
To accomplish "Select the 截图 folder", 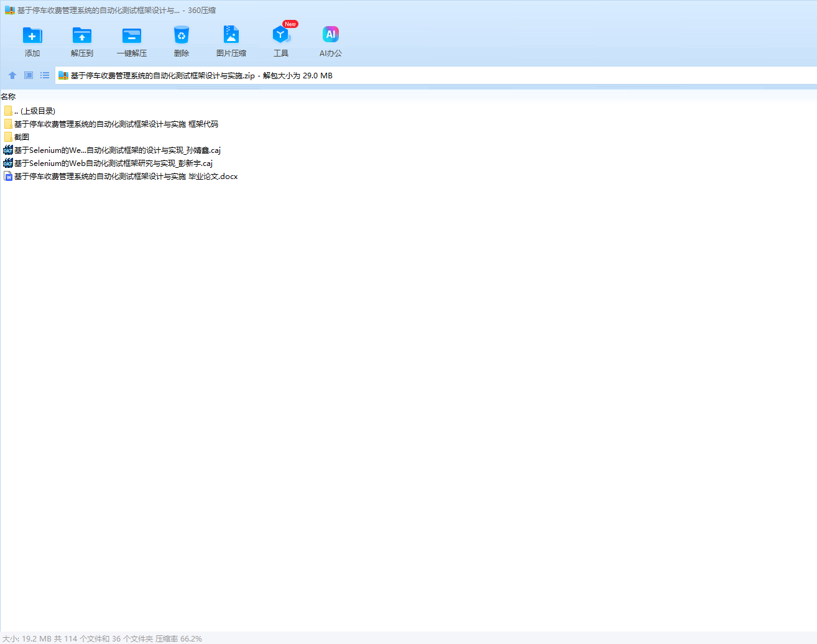I will (21, 137).
